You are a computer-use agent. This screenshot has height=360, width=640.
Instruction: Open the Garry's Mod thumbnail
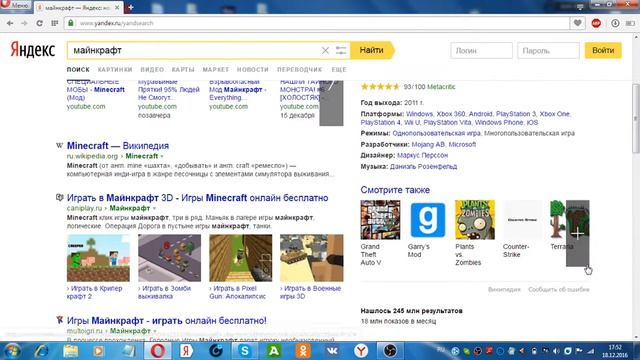point(427,220)
